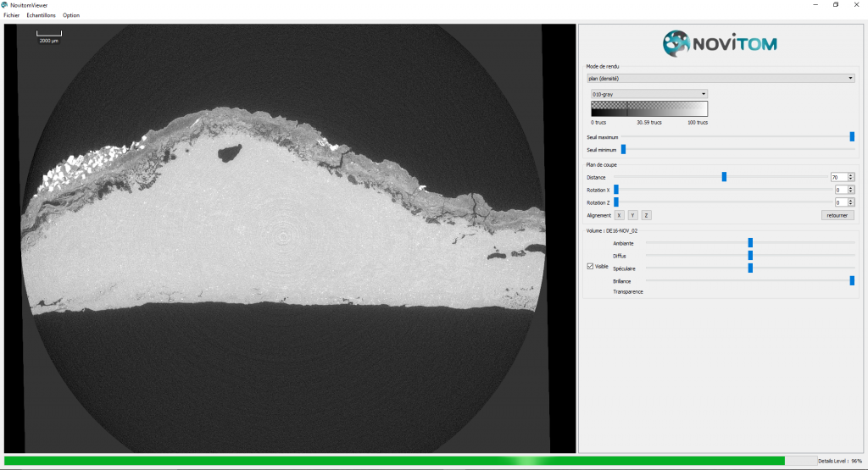Click the Brillance slider handle
This screenshot has width=868, height=470.
[852, 280]
